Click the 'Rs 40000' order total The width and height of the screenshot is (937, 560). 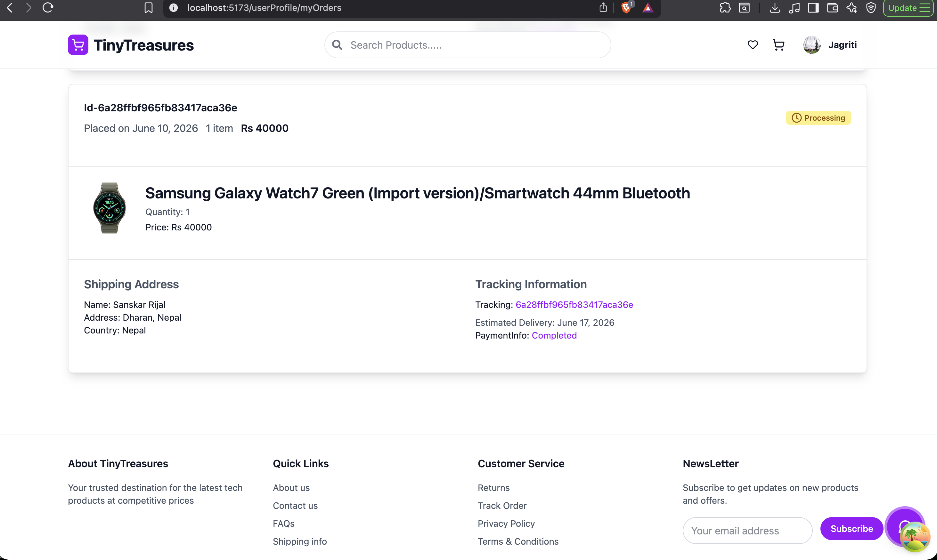[x=265, y=128]
